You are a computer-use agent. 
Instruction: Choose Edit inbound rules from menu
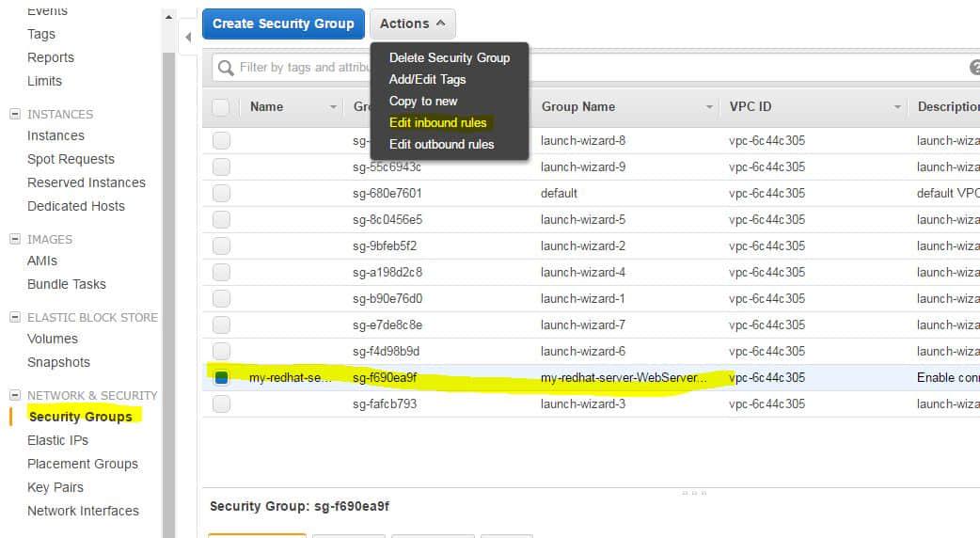pyautogui.click(x=437, y=122)
